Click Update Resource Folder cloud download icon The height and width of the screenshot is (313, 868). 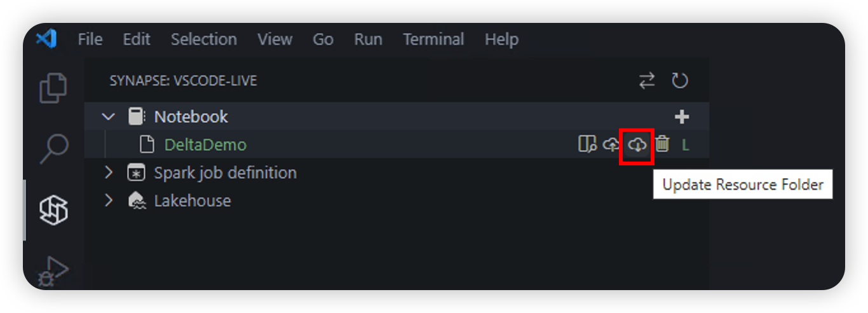[x=637, y=144]
